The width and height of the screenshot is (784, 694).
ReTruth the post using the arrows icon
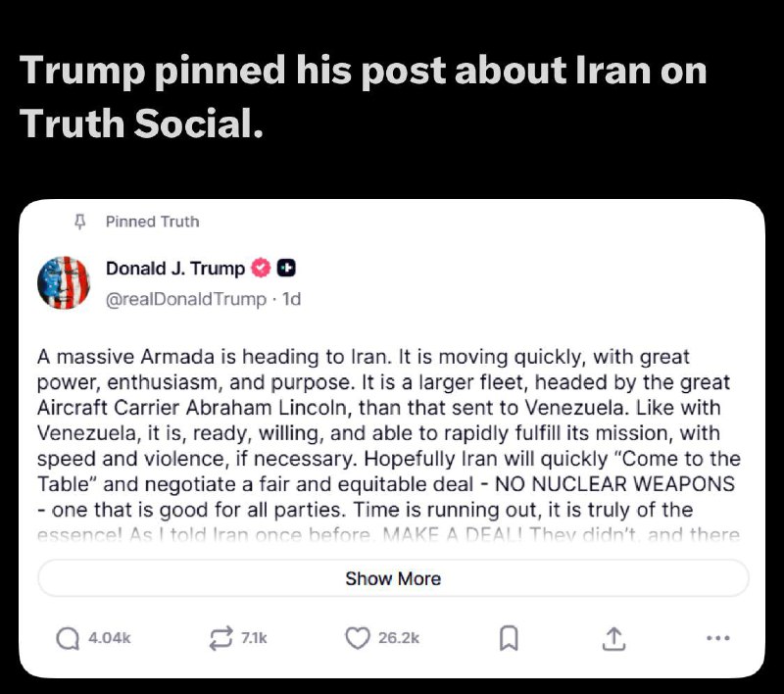click(219, 638)
